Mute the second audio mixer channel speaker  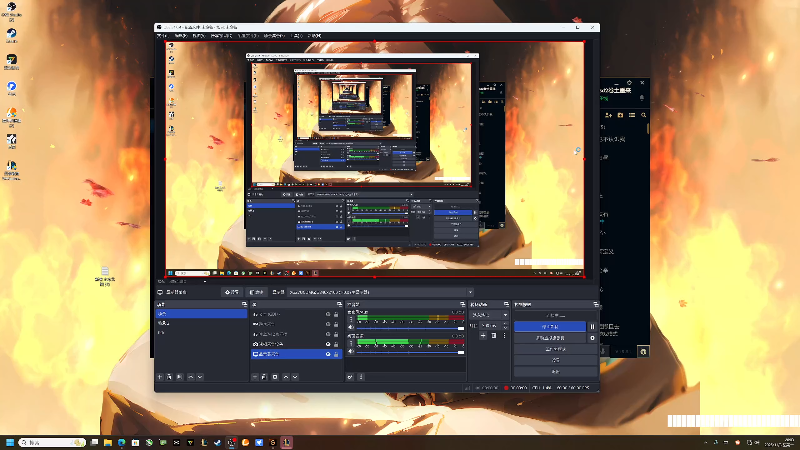(351, 352)
